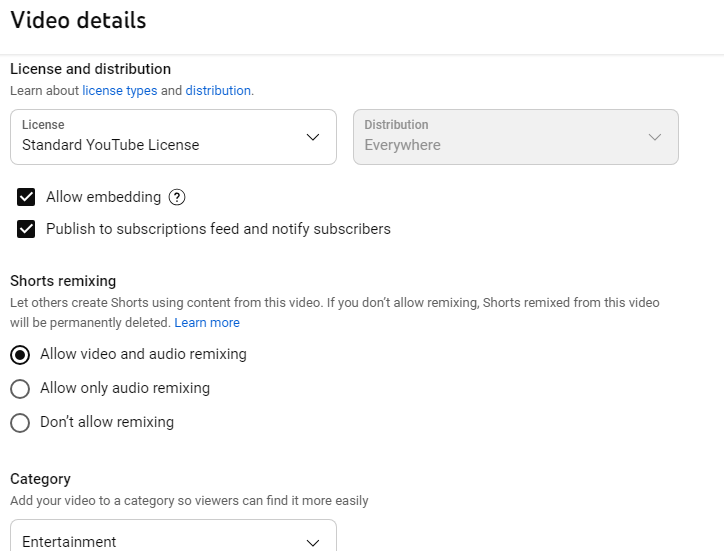Click the Standard YouTube License field
The height and width of the screenshot is (551, 724).
tap(111, 145)
